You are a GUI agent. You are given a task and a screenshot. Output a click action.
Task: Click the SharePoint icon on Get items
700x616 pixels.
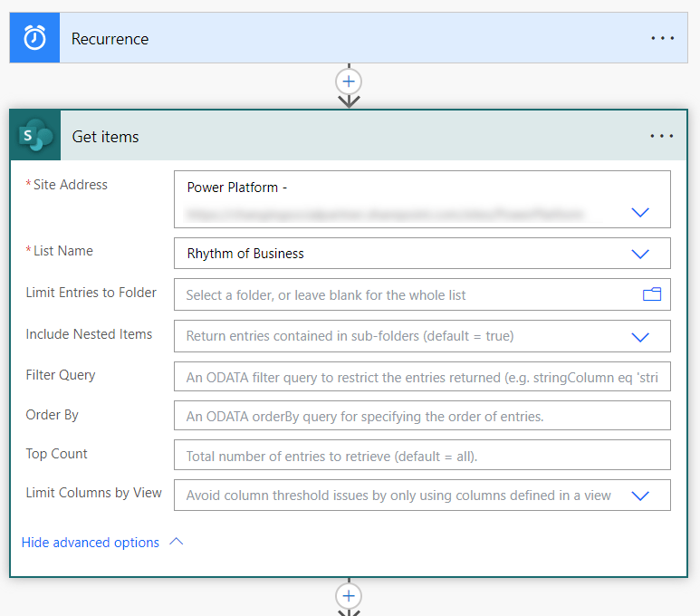click(35, 135)
